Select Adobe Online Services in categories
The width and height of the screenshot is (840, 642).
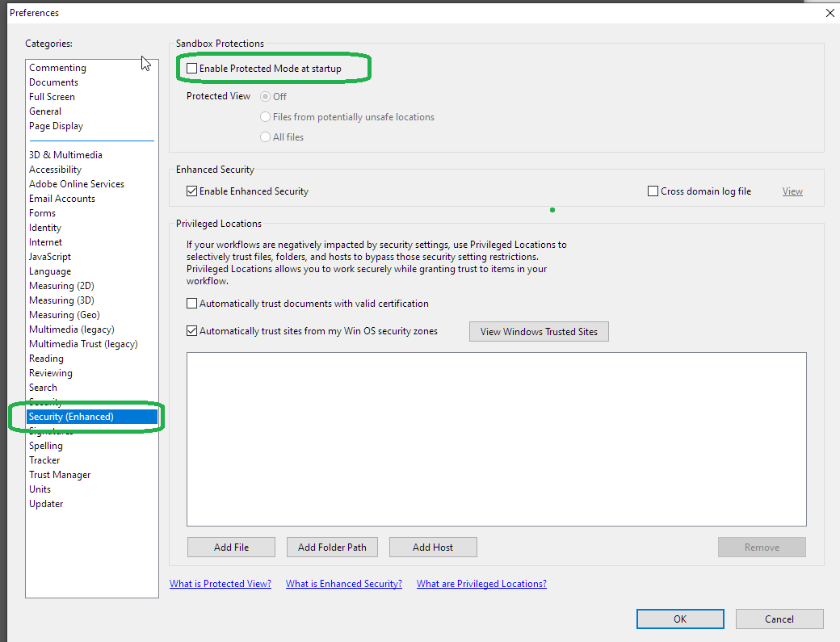point(77,184)
